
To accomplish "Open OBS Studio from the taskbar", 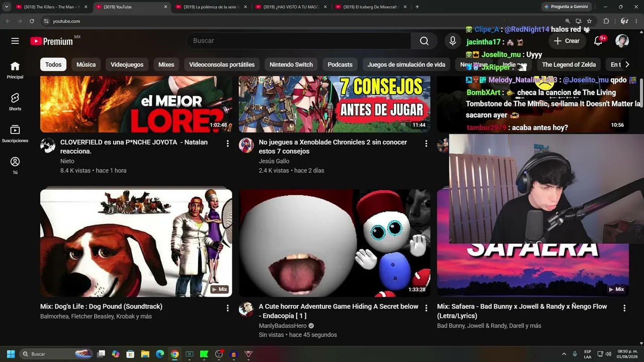I will [x=219, y=354].
